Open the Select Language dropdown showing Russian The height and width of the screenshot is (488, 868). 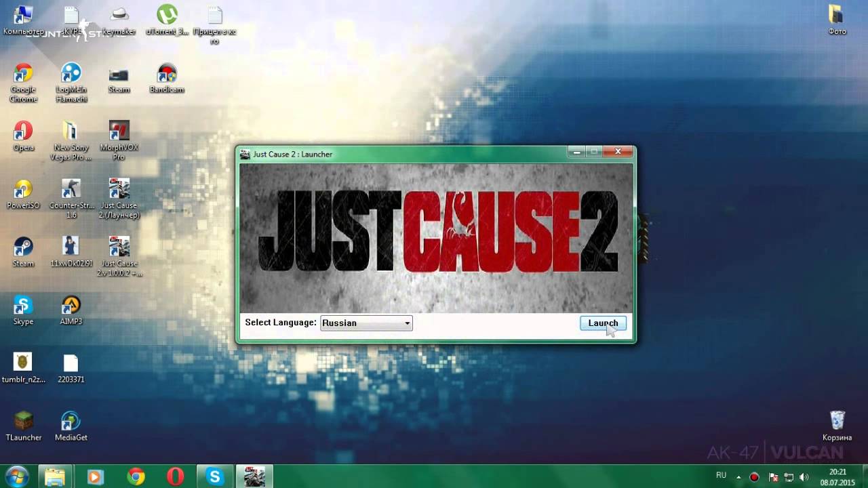[x=366, y=323]
